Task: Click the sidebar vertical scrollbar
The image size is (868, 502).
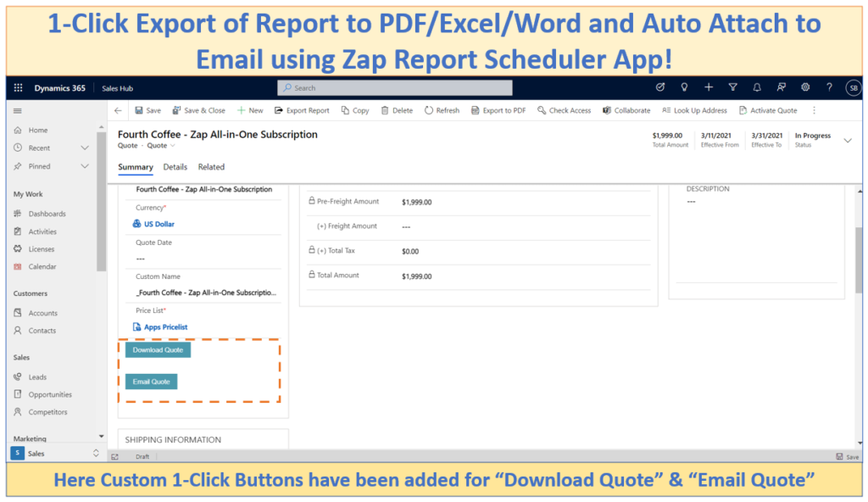Action: coord(102,202)
